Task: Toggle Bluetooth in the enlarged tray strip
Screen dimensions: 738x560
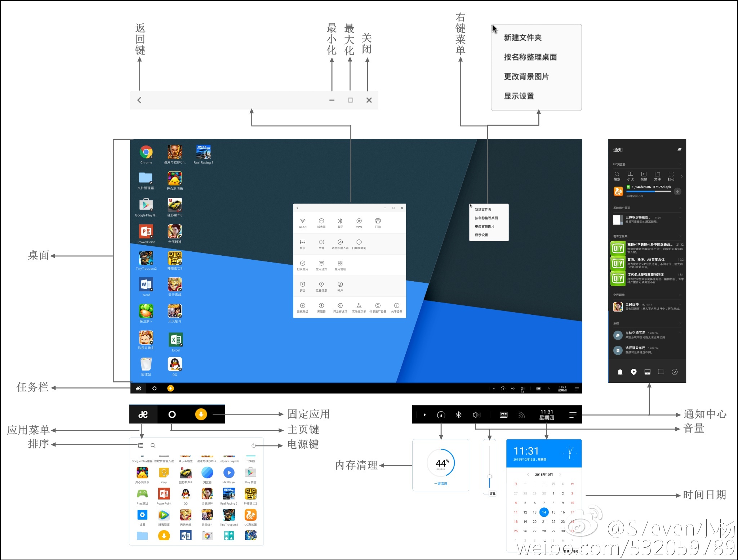Action: 458,415
